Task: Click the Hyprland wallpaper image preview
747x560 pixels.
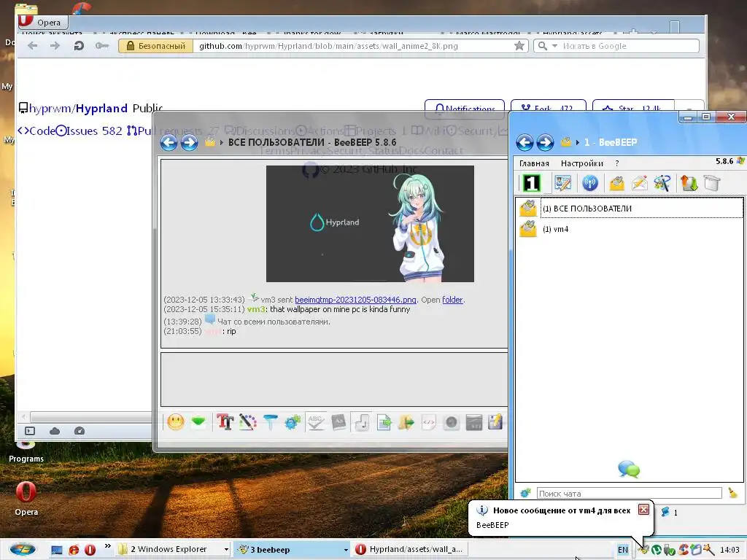Action: coord(370,224)
